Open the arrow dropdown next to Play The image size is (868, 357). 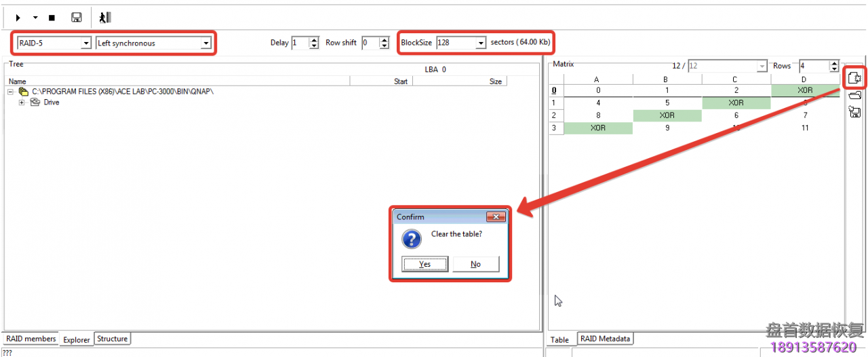point(35,18)
